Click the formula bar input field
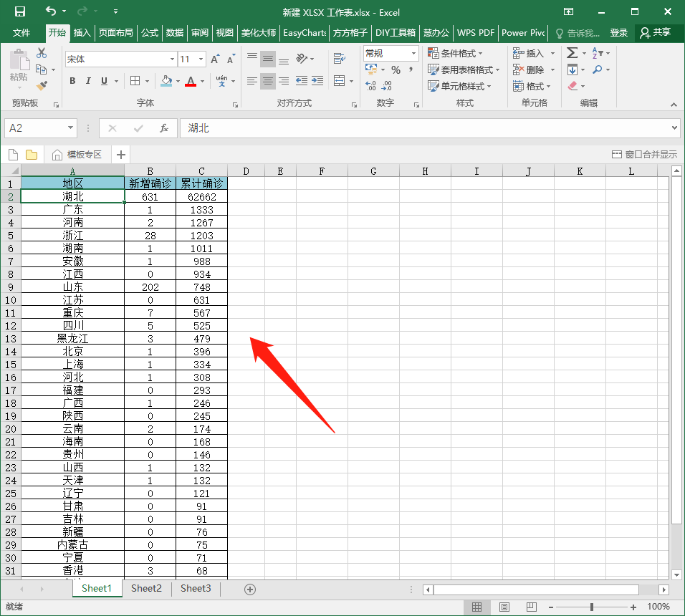Screen dimensions: 685x616 pos(426,128)
